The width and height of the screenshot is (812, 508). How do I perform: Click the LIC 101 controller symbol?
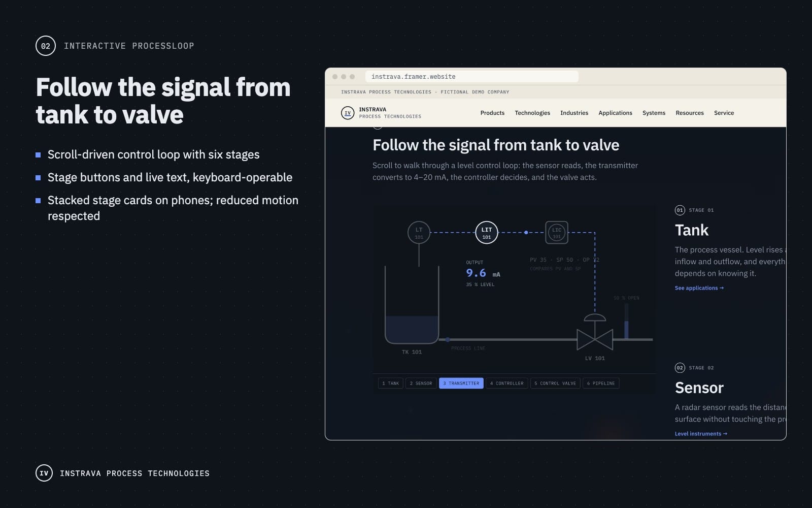pyautogui.click(x=557, y=233)
